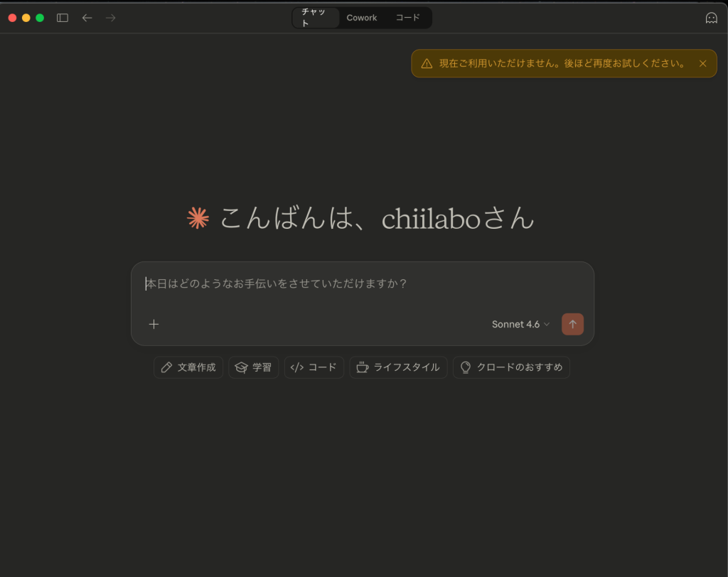Viewport: 728px width, 577px height.
Task: Open the attachment plus menu
Action: pyautogui.click(x=154, y=324)
